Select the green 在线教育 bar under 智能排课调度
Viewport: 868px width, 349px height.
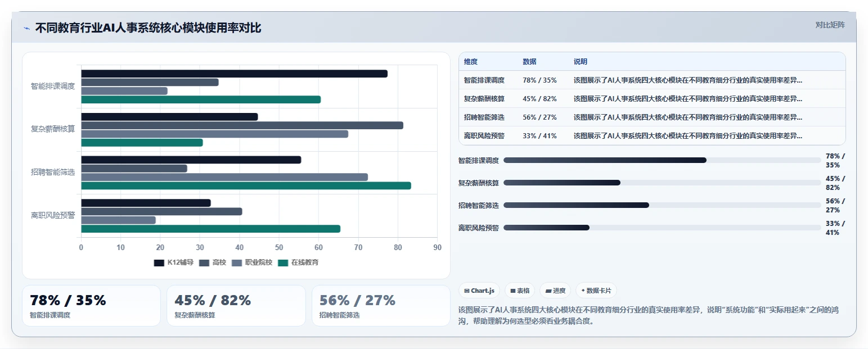tap(201, 99)
